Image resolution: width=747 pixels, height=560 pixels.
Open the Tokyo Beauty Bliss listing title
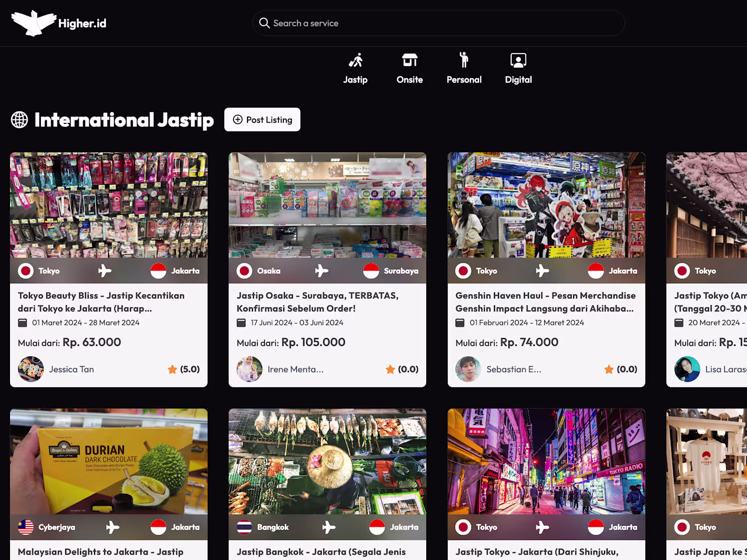102,302
